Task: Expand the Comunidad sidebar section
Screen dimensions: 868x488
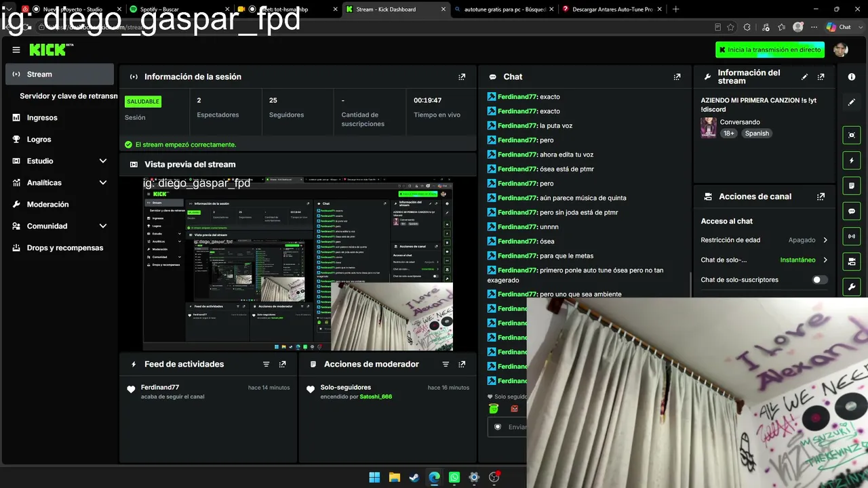Action: coord(60,226)
